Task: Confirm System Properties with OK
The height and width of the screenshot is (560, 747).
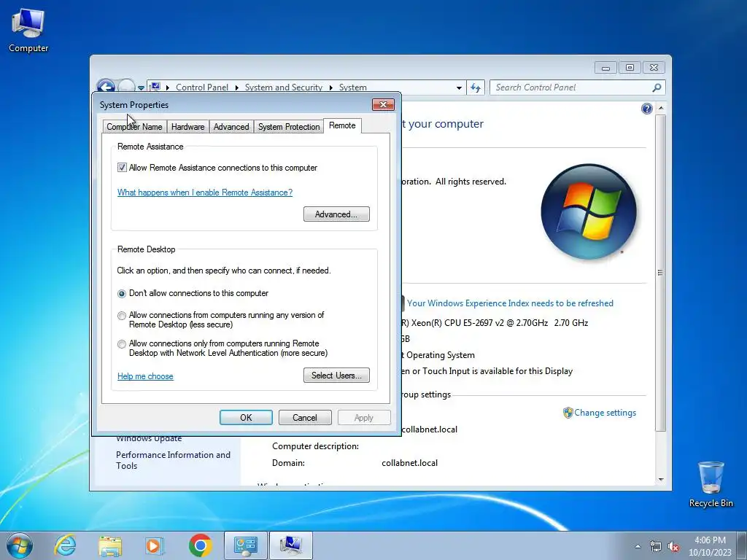Action: click(246, 418)
